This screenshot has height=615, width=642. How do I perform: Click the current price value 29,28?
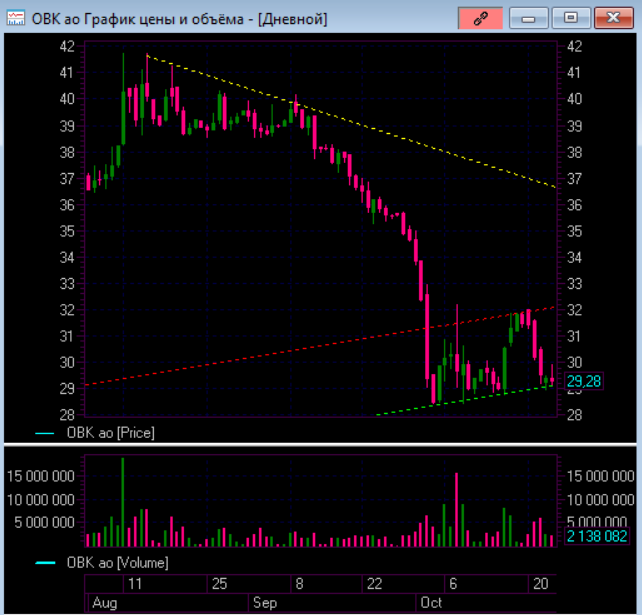coord(583,381)
